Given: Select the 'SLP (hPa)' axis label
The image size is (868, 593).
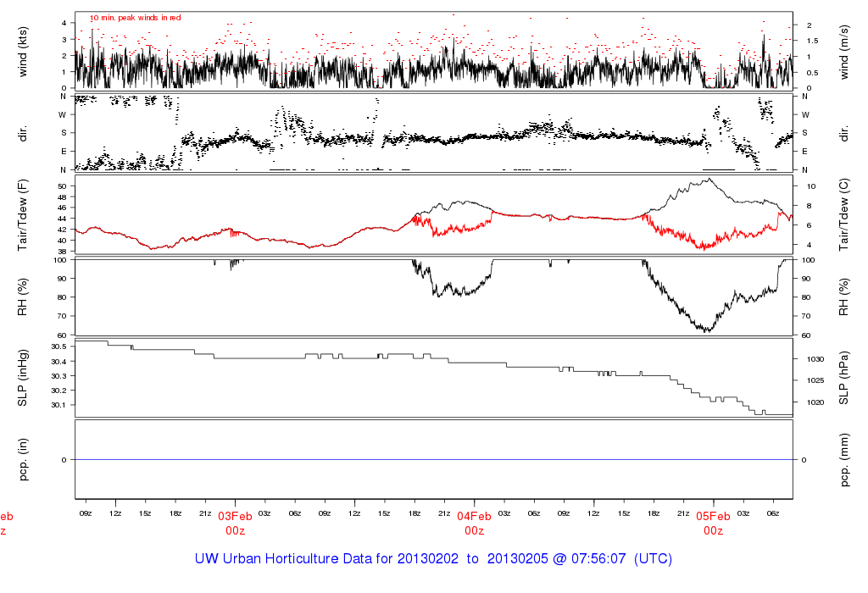Looking at the screenshot, I should tap(843, 378).
